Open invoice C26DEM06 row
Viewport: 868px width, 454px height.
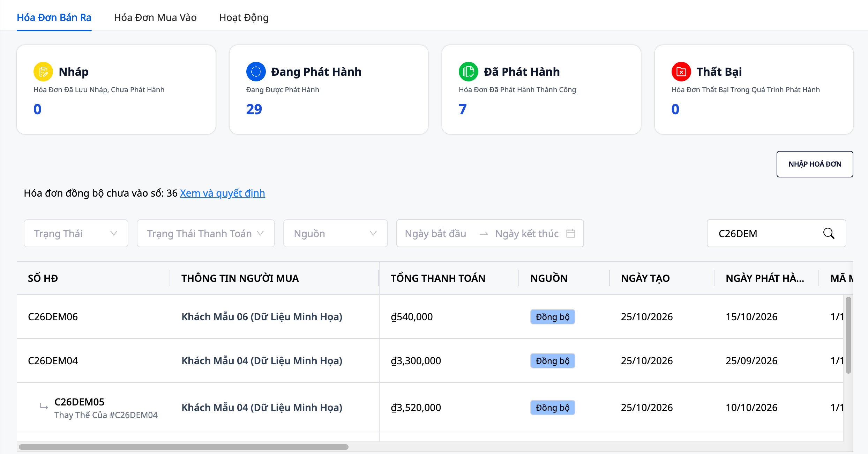[x=430, y=317]
